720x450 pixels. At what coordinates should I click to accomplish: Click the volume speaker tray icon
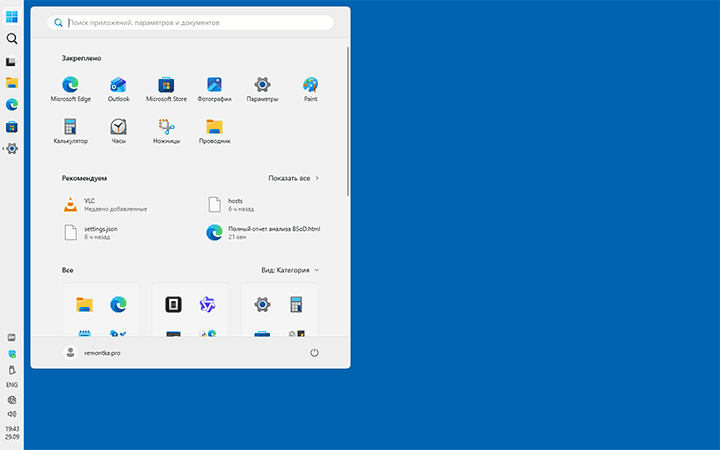pos(12,414)
